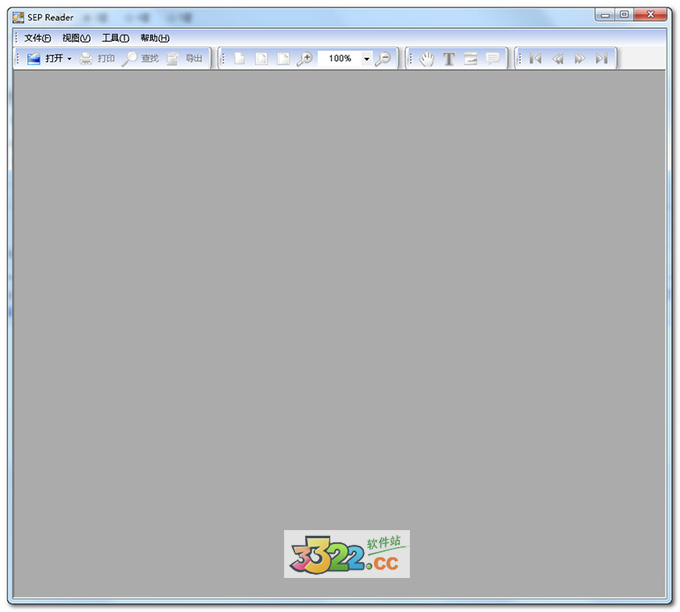Select the third page layout icon

(x=283, y=58)
